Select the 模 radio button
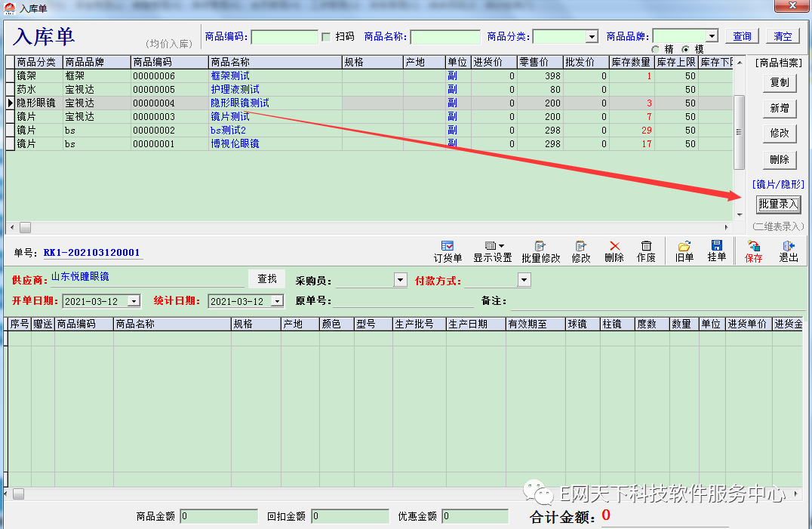 (685, 49)
